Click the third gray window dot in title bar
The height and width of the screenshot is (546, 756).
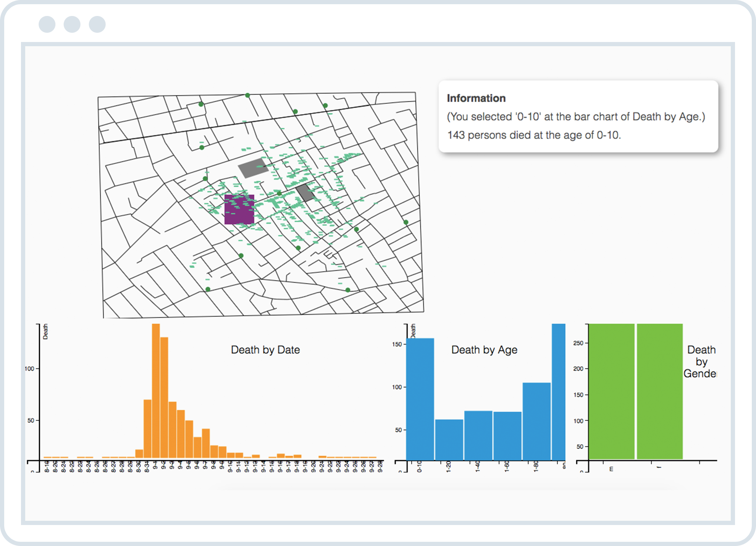click(x=97, y=24)
